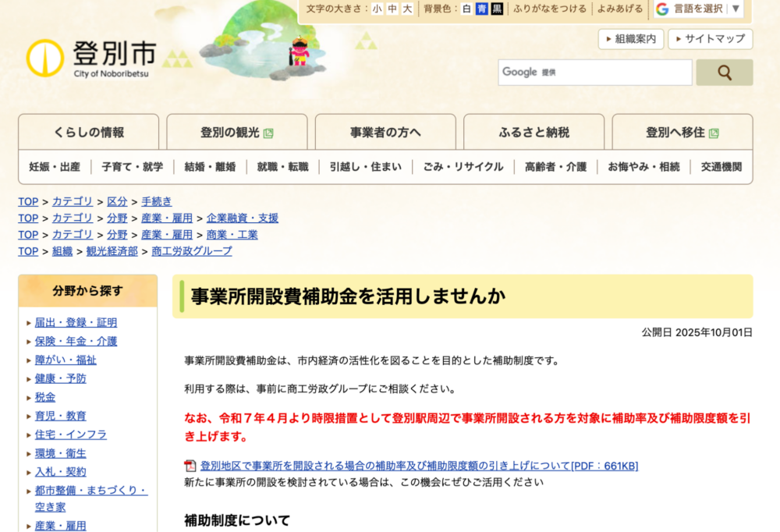Click the PDF icon beside subsidy document link

pos(190,466)
